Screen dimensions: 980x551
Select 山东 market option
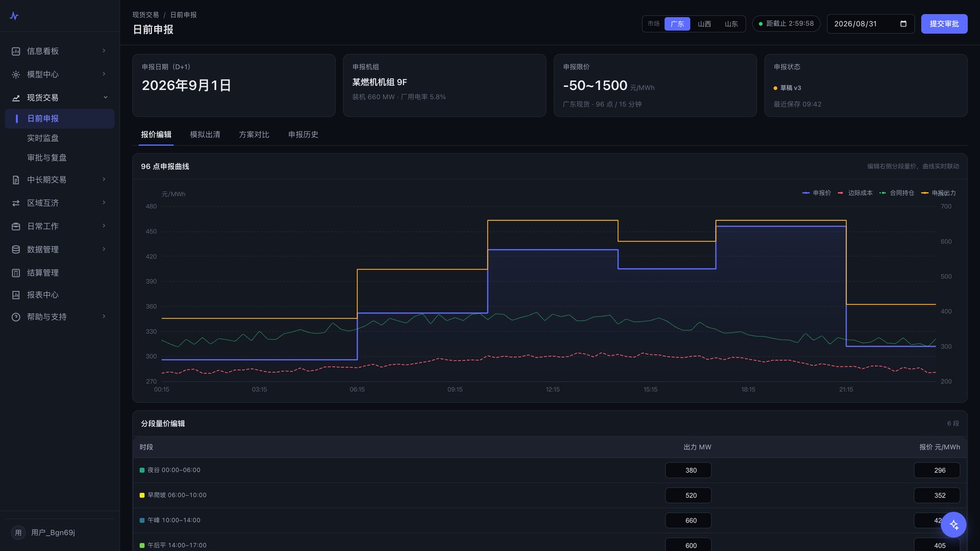731,24
